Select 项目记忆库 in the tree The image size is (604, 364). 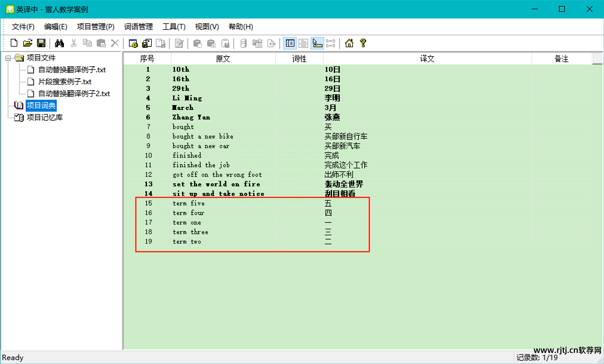45,117
